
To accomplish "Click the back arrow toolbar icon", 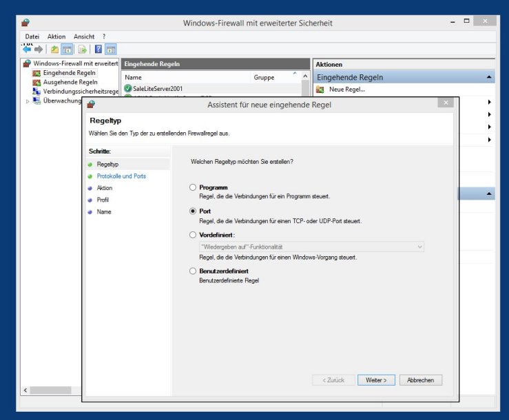I will [27, 49].
